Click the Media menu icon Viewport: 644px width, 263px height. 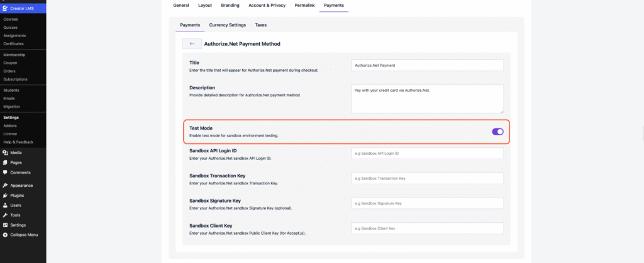click(x=5, y=152)
